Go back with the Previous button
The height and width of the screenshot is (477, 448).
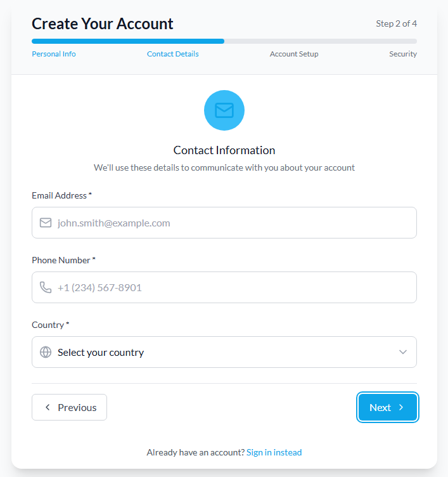[69, 407]
